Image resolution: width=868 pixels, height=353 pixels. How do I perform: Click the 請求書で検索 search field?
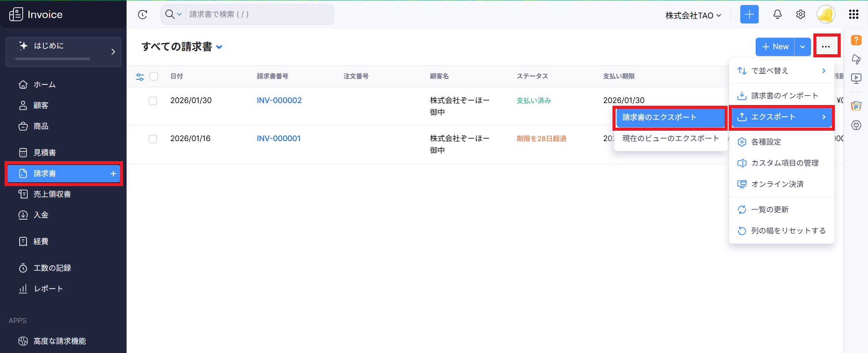click(x=258, y=15)
